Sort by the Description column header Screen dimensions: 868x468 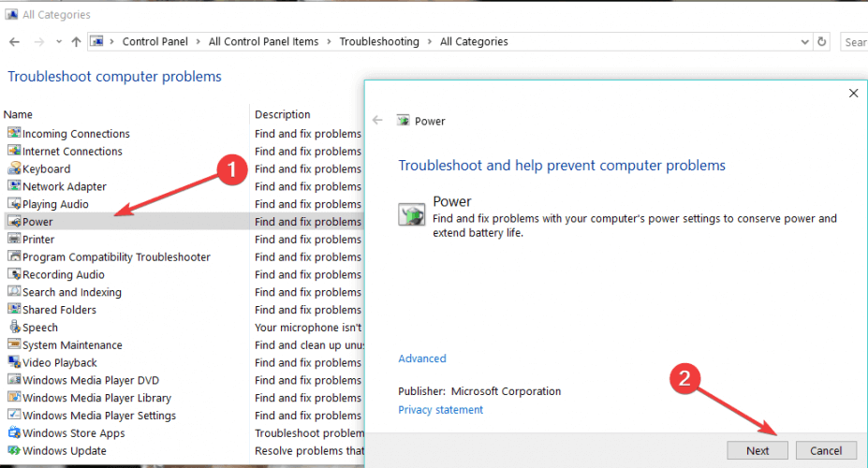coord(283,114)
